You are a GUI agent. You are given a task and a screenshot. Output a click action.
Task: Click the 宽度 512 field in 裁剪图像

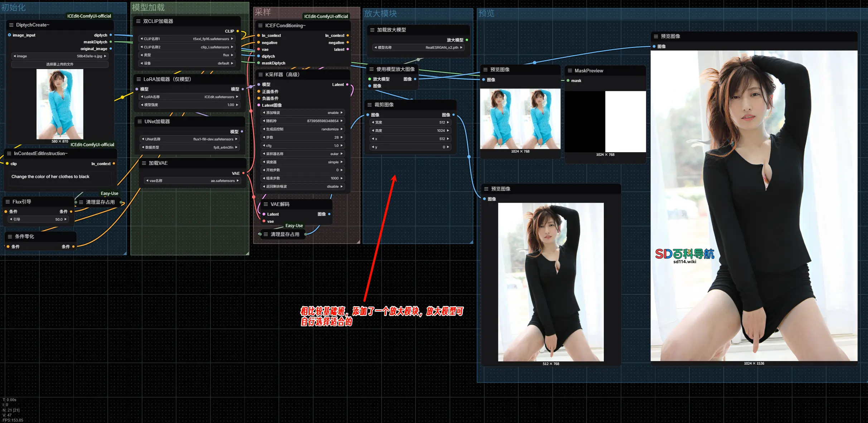410,122
